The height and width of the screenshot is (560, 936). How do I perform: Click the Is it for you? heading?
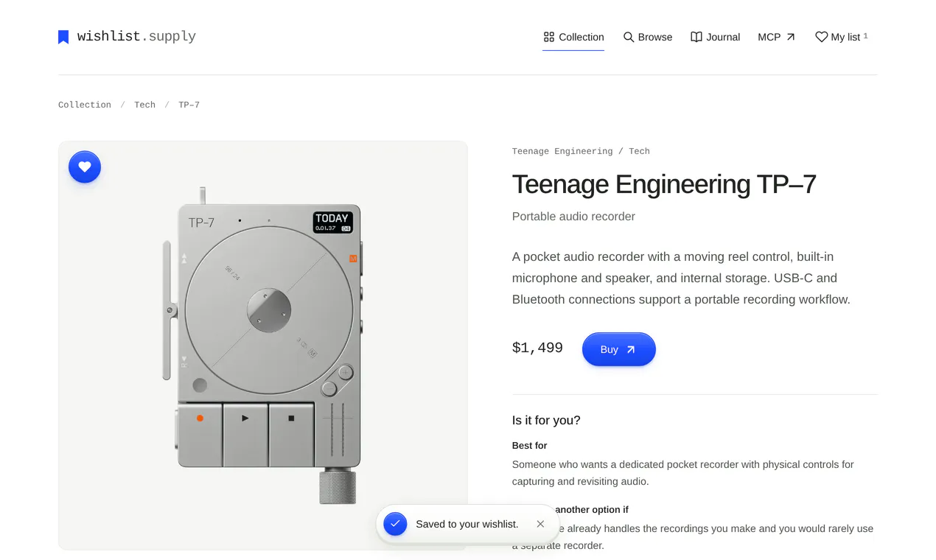coord(546,421)
